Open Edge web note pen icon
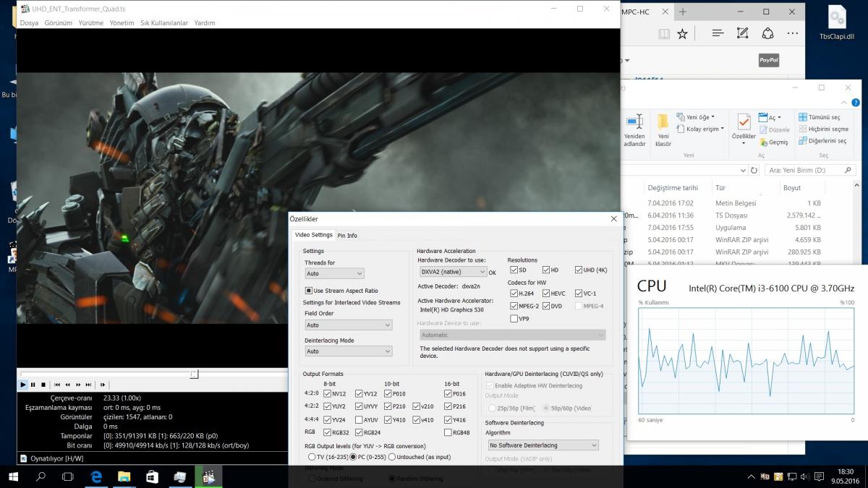The image size is (868, 488). click(x=742, y=34)
